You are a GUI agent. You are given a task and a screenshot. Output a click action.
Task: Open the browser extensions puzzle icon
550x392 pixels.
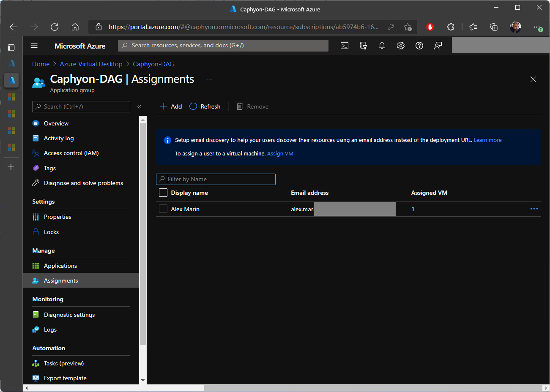tap(451, 27)
